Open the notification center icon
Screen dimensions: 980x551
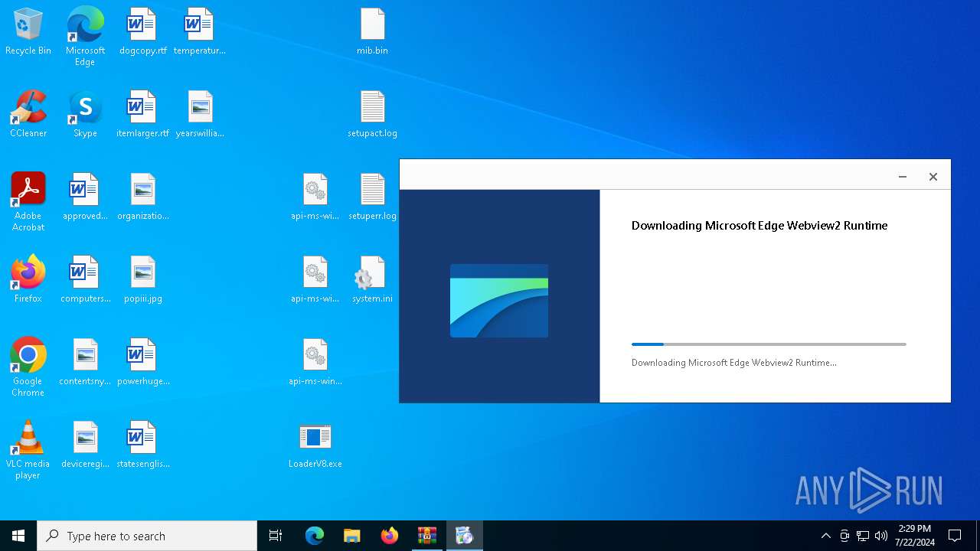(x=955, y=536)
